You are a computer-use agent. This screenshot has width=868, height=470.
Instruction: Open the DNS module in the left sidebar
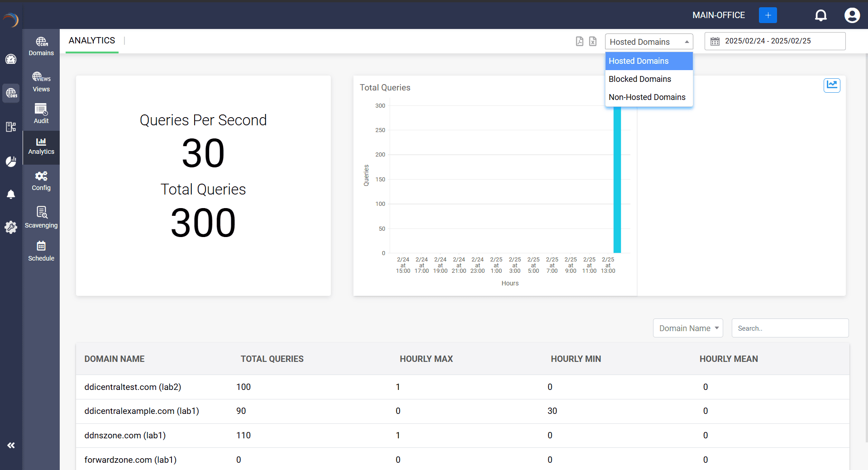[11, 93]
